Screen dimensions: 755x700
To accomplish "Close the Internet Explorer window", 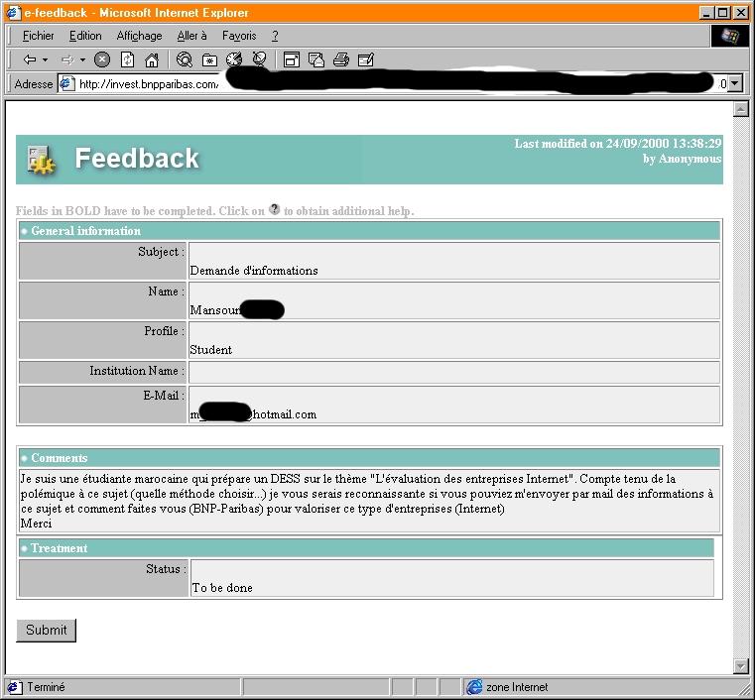I will (x=740, y=13).
